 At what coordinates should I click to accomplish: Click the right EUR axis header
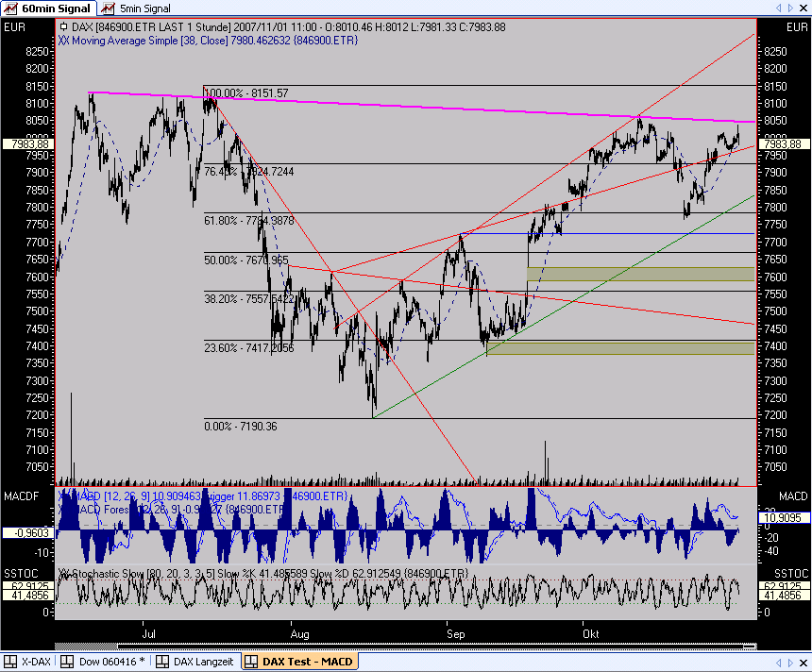point(797,27)
